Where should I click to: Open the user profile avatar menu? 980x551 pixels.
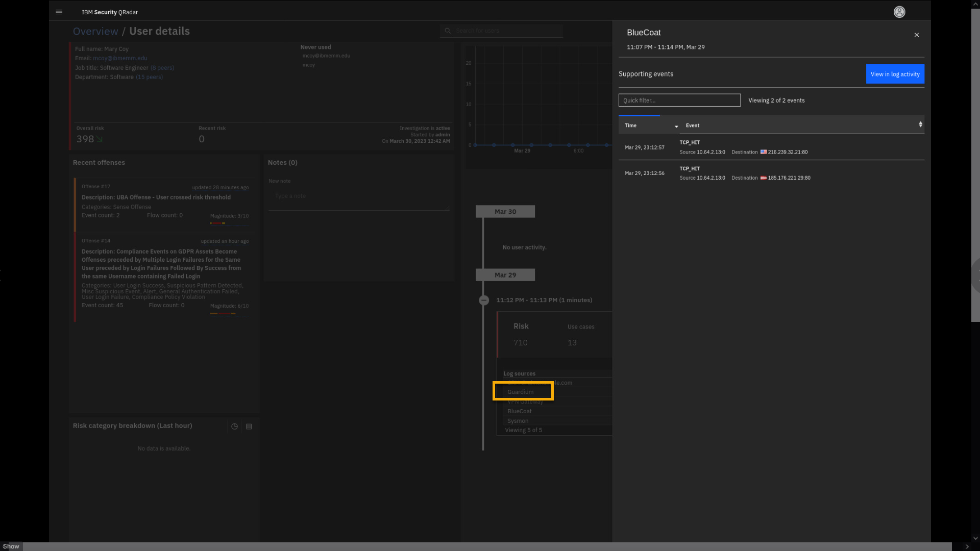899,12
